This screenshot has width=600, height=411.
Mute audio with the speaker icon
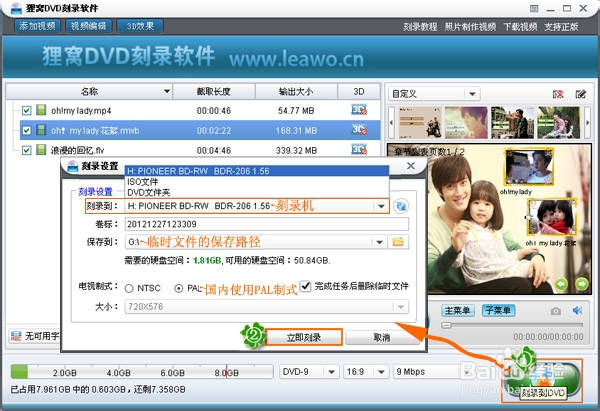point(577,310)
